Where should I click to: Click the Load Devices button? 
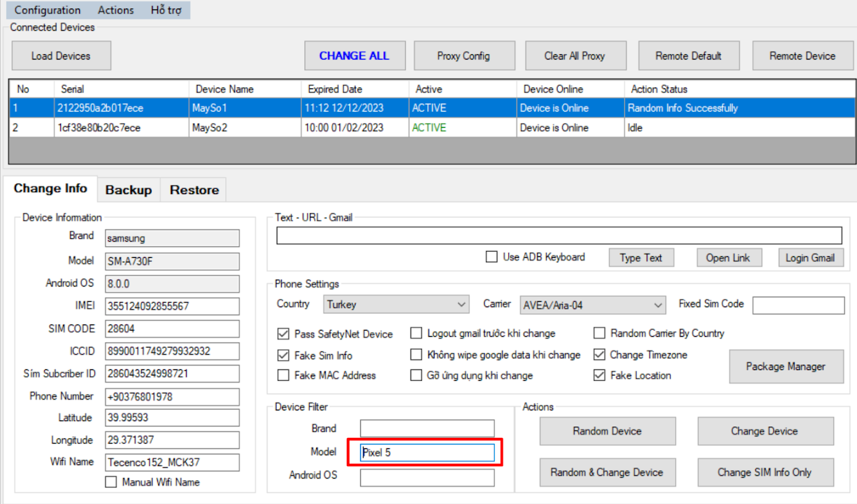61,56
